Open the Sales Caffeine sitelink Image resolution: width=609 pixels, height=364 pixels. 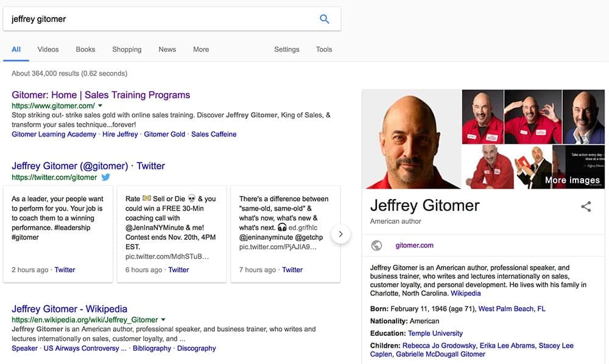(x=214, y=135)
